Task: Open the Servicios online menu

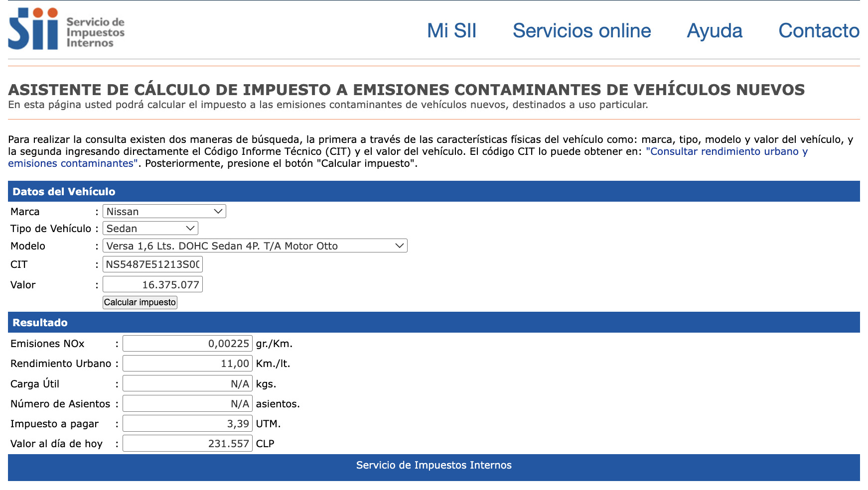Action: pos(581,31)
